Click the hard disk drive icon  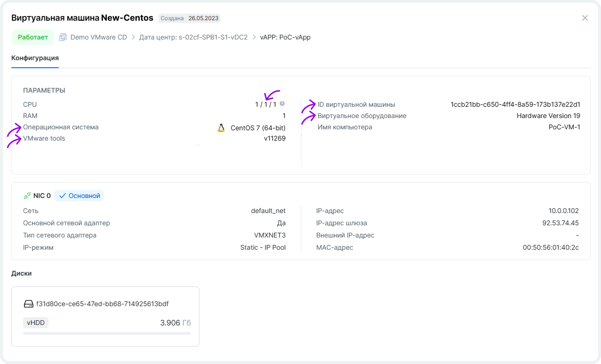point(29,304)
